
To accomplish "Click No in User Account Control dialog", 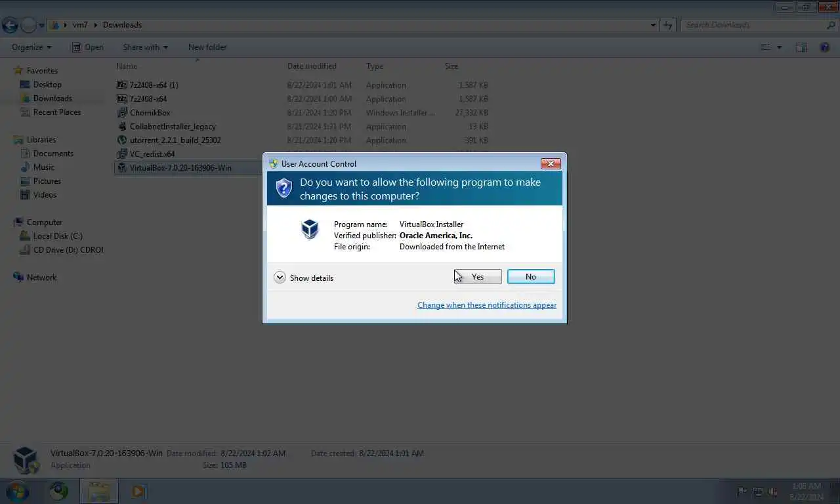I will coord(531,277).
